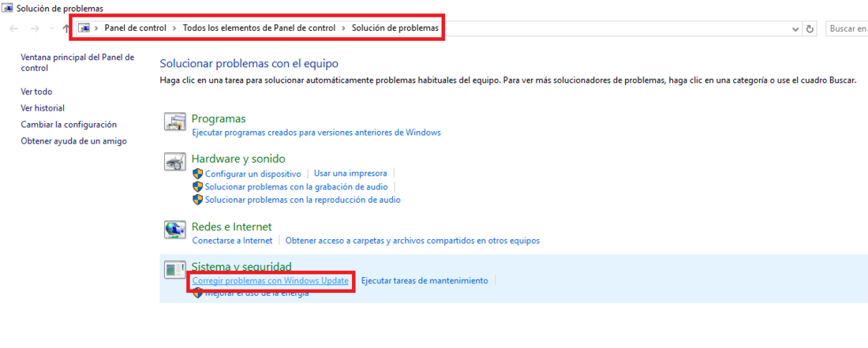Open 'Sistema y seguridad' category heading

[x=241, y=266]
